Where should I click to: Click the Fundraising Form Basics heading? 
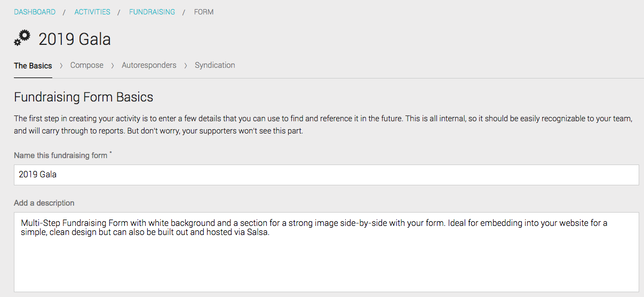pos(84,97)
